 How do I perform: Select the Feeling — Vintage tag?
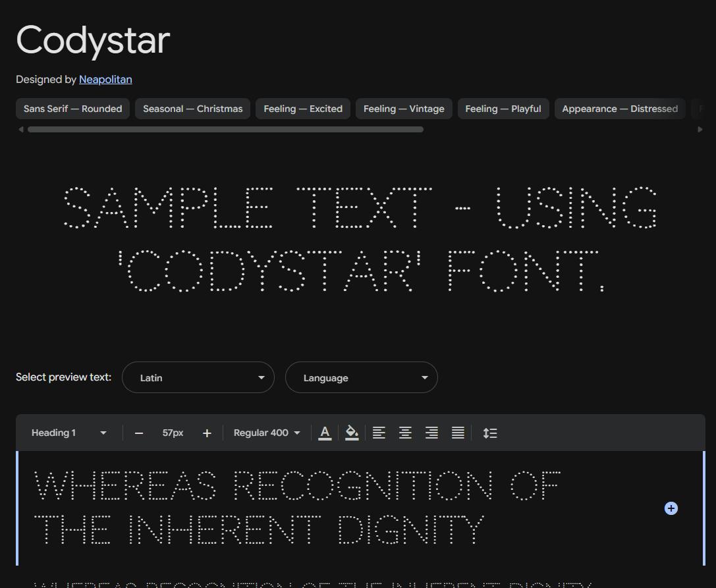click(x=404, y=109)
